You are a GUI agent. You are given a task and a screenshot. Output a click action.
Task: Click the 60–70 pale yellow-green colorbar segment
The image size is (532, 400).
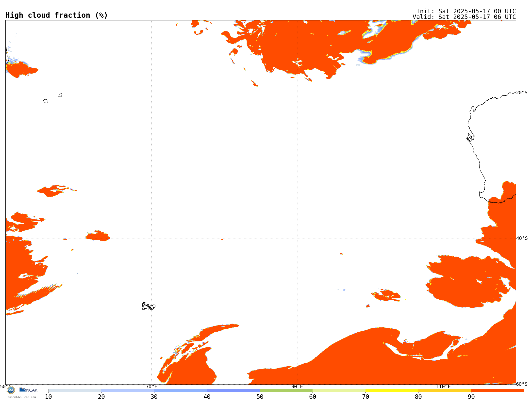click(339, 391)
